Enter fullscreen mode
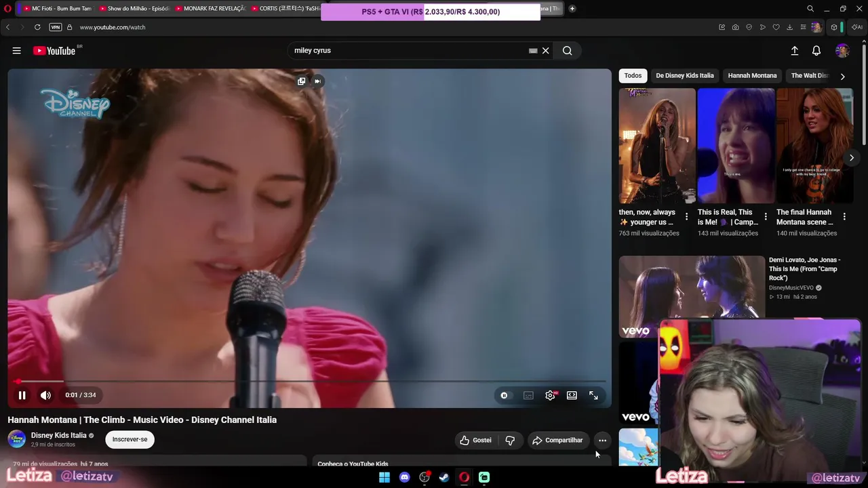 593,395
